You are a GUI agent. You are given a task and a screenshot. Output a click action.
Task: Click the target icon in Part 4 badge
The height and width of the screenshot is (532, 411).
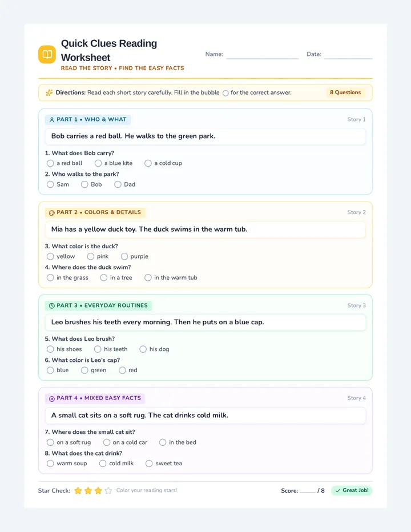click(x=52, y=398)
